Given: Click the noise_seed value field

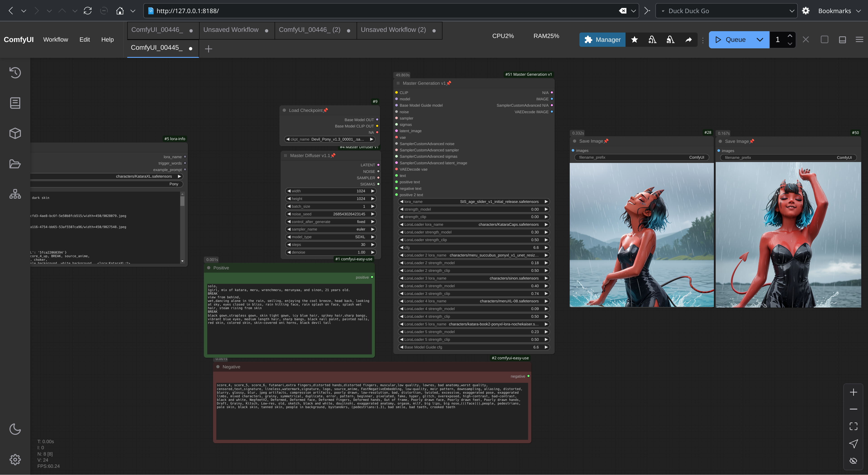Looking at the screenshot, I should click(x=331, y=214).
